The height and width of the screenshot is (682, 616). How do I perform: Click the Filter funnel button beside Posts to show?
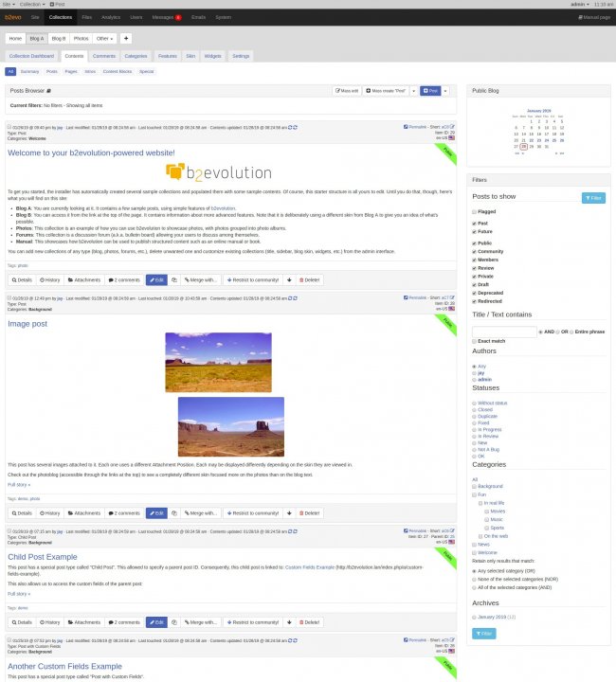coord(593,198)
